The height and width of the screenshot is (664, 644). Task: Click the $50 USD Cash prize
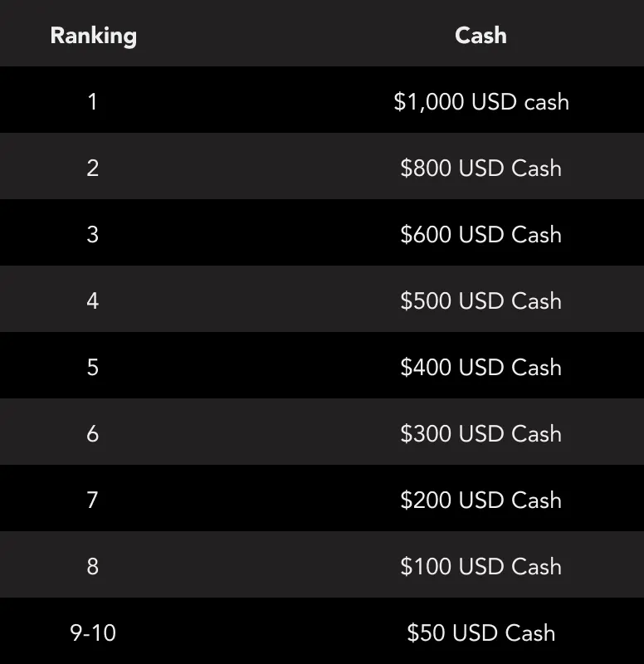coord(481,633)
